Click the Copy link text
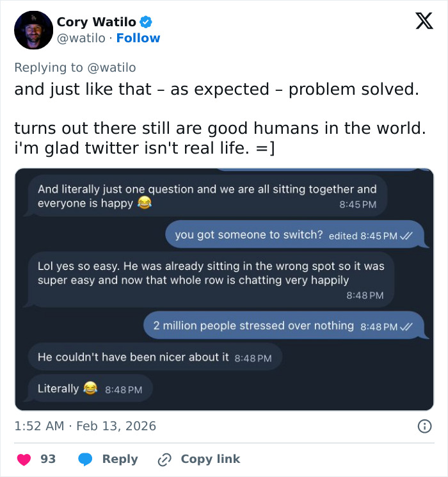This screenshot has height=477, width=448. (210, 459)
